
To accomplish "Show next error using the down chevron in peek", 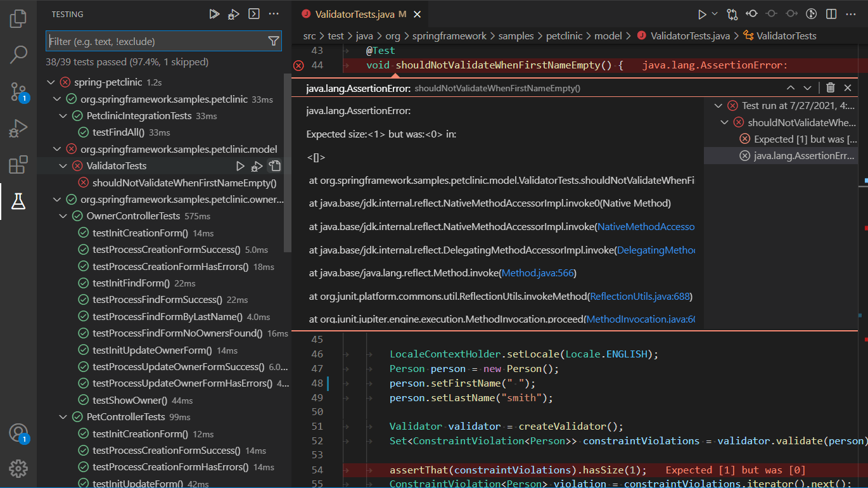I will pyautogui.click(x=807, y=87).
